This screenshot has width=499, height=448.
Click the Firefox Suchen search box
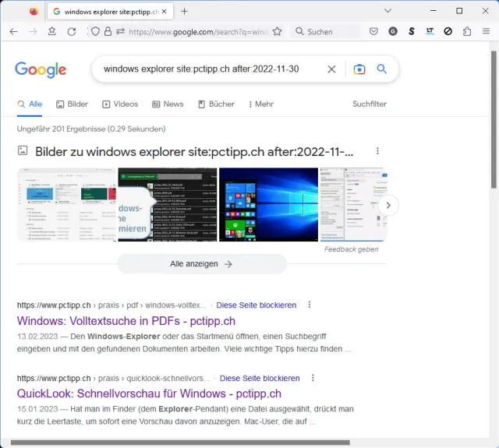point(325,31)
